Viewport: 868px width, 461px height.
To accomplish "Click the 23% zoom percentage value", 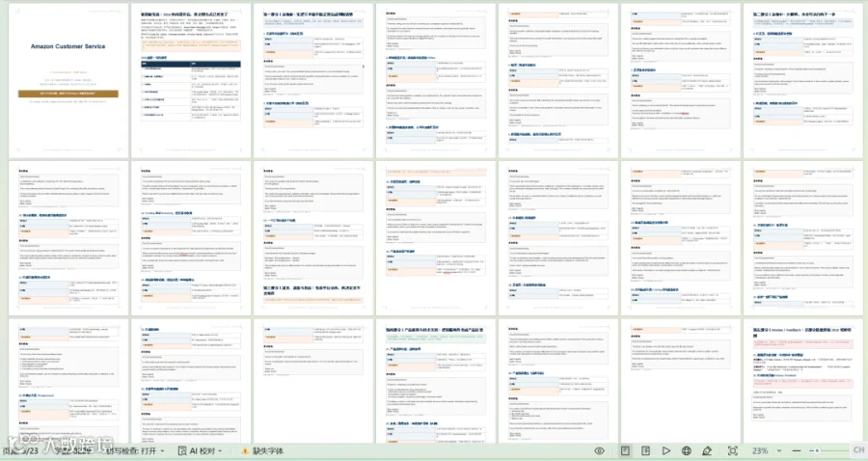I will pyautogui.click(x=760, y=451).
